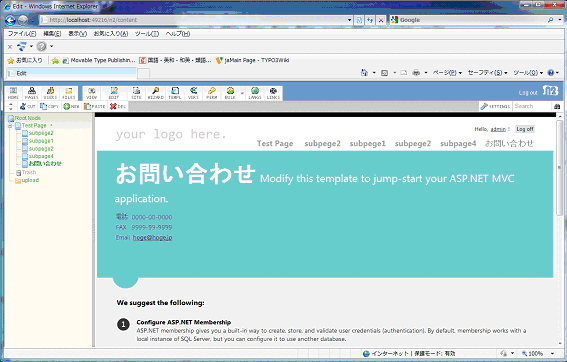Open the FILES manager icon
Screen dimensions: 567x362
(x=69, y=93)
